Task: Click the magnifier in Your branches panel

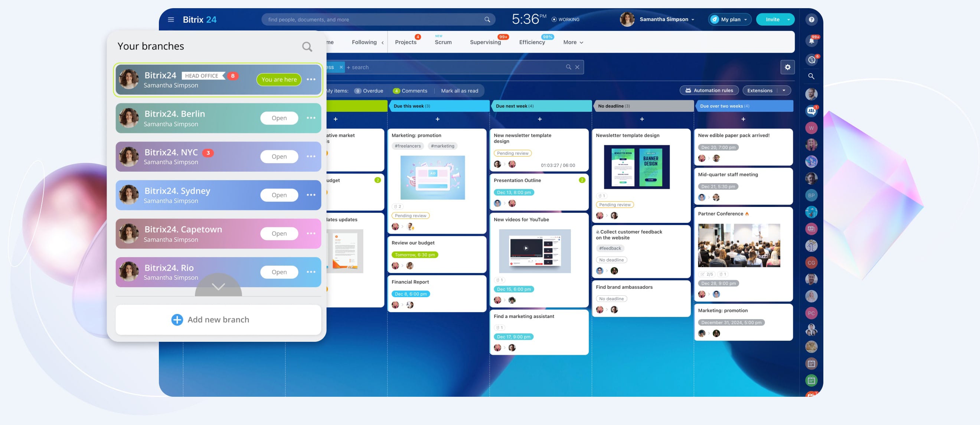Action: tap(307, 46)
